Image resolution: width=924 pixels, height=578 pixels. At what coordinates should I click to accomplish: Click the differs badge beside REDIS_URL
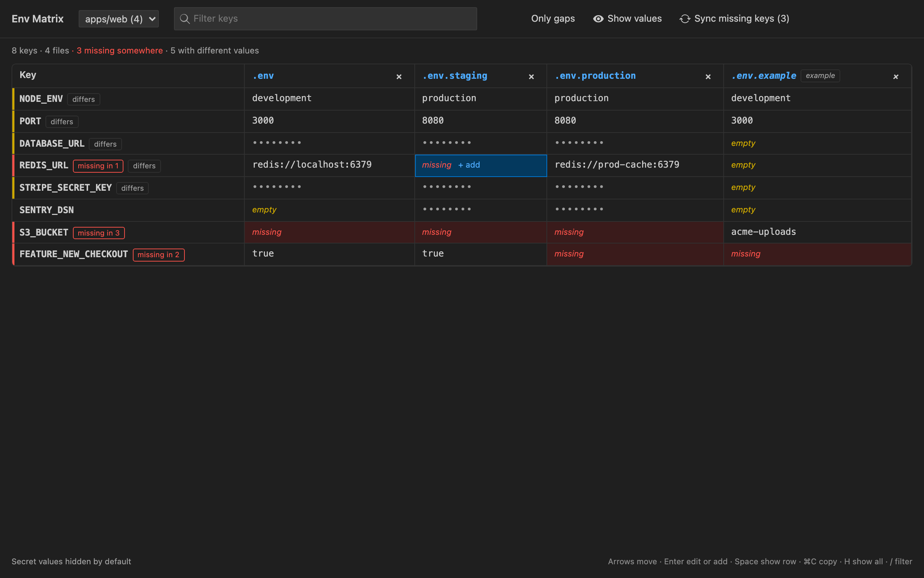pyautogui.click(x=144, y=166)
